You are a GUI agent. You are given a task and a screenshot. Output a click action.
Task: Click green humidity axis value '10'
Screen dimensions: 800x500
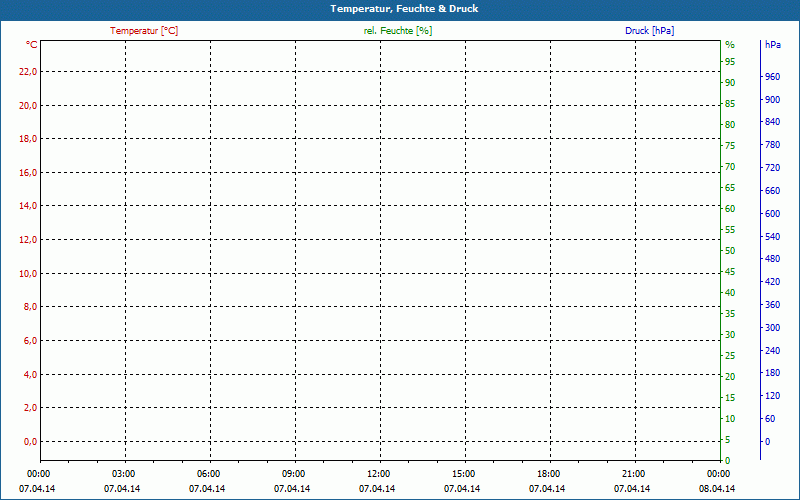730,419
